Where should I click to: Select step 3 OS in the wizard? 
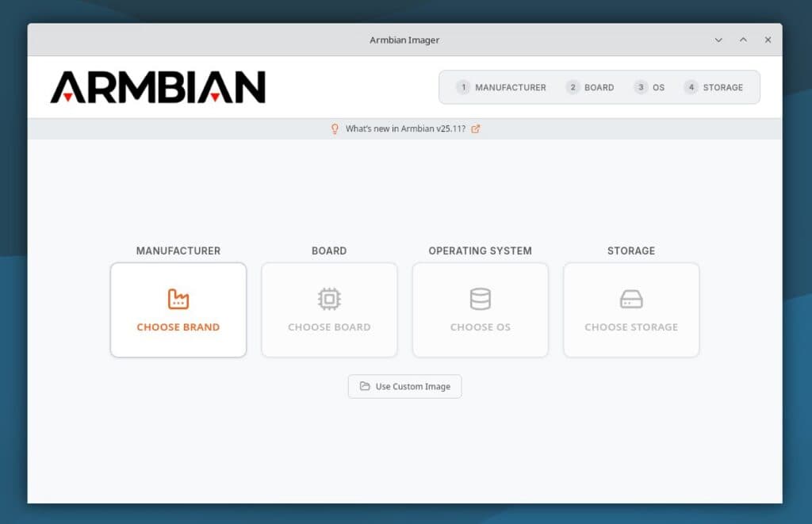[650, 87]
